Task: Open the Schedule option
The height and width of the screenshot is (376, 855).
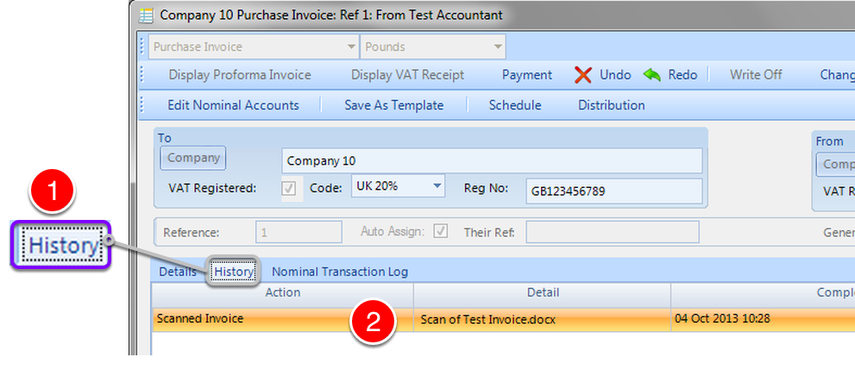Action: (x=515, y=105)
